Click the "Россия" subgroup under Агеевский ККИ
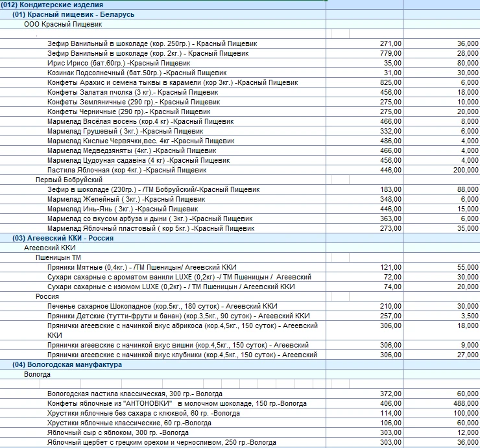The width and height of the screenshot is (480, 448). (x=47, y=296)
